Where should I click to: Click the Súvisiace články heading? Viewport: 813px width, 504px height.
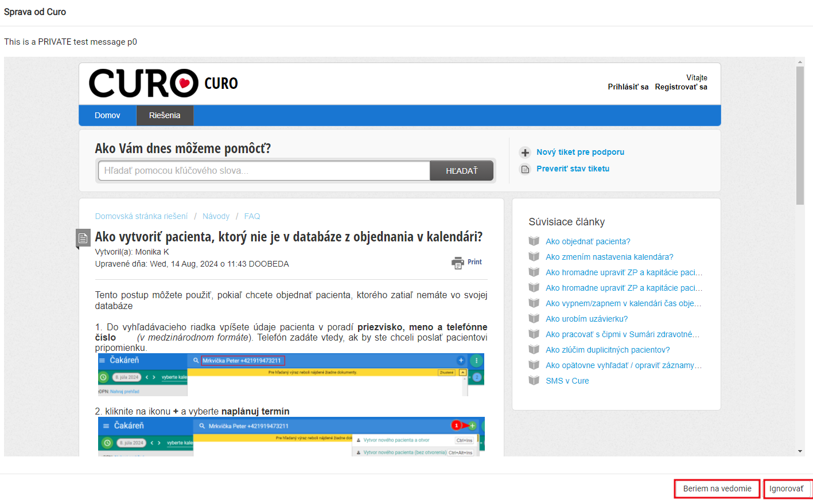click(x=566, y=222)
